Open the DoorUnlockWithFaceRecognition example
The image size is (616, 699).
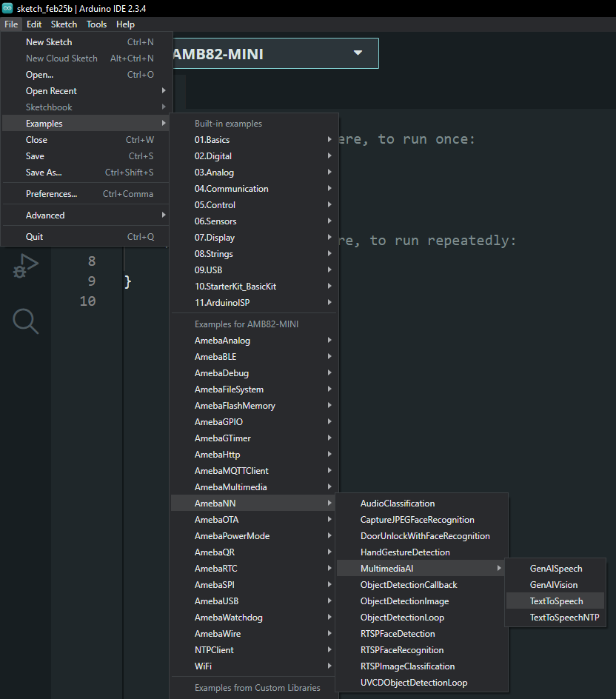(x=422, y=536)
